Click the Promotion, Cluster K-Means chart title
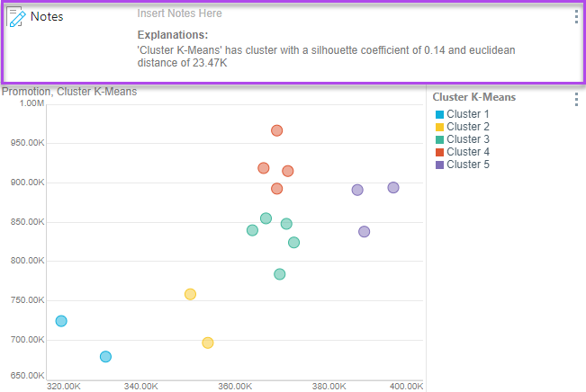The image size is (586, 392). pos(68,91)
